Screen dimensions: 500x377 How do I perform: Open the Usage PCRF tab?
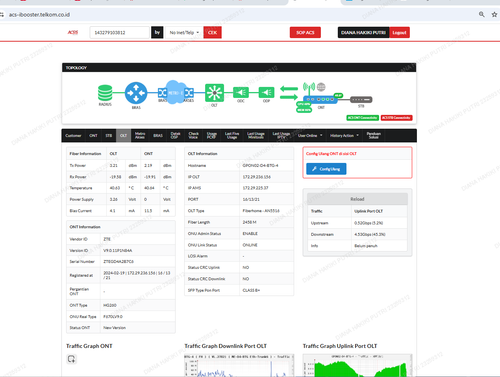click(x=212, y=135)
